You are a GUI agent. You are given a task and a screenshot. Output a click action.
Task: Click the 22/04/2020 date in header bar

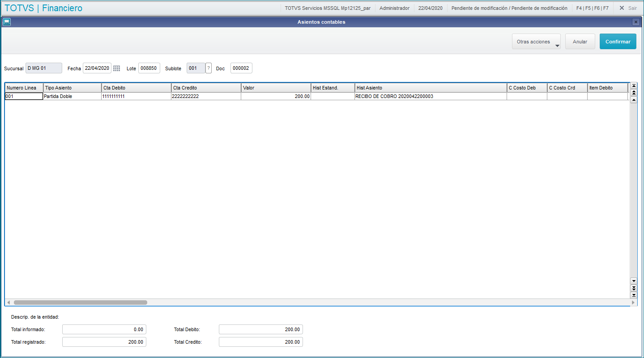pos(430,8)
